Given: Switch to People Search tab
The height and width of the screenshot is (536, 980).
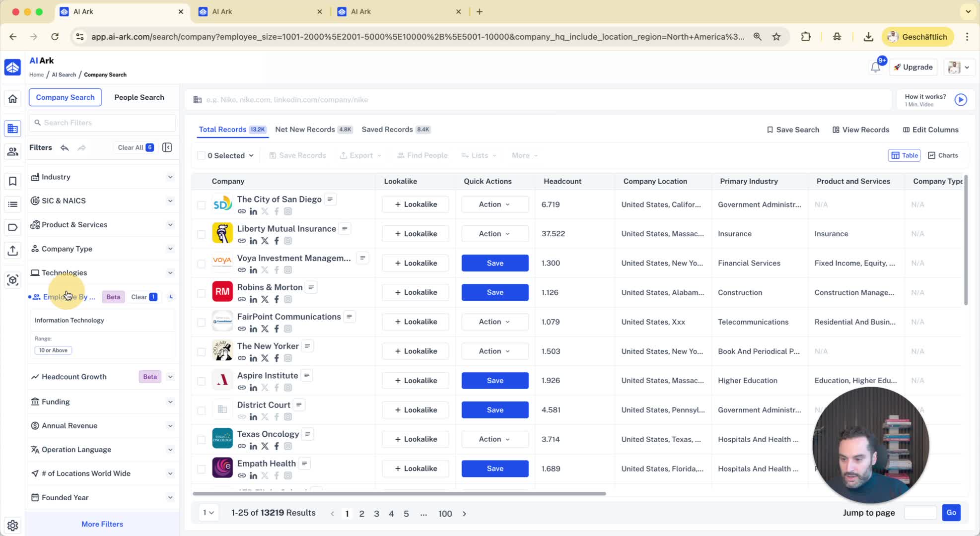Looking at the screenshot, I should tap(139, 97).
